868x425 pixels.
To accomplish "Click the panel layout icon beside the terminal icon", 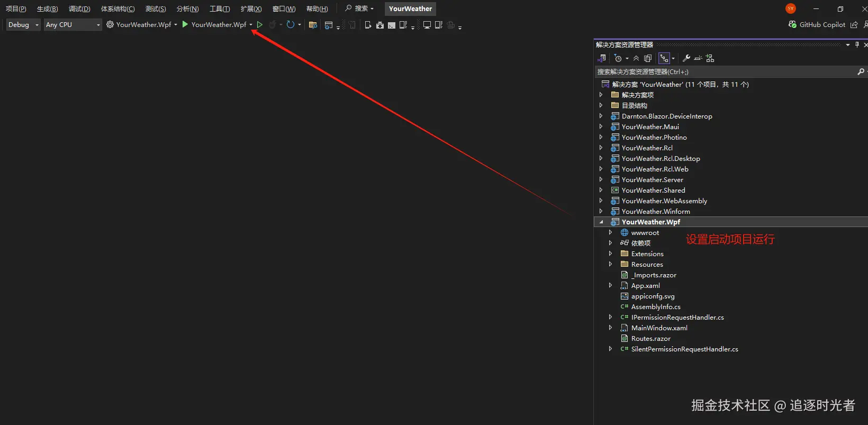I will pos(403,25).
